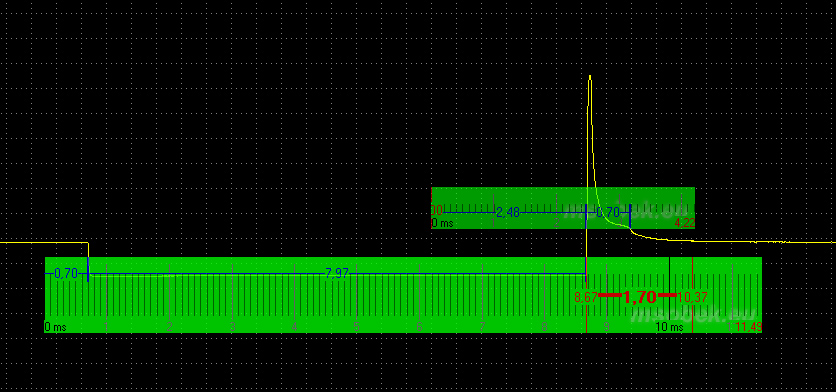The image size is (836, 392).
Task: Click the 2 tick label on lower ruler
Action: (169, 327)
